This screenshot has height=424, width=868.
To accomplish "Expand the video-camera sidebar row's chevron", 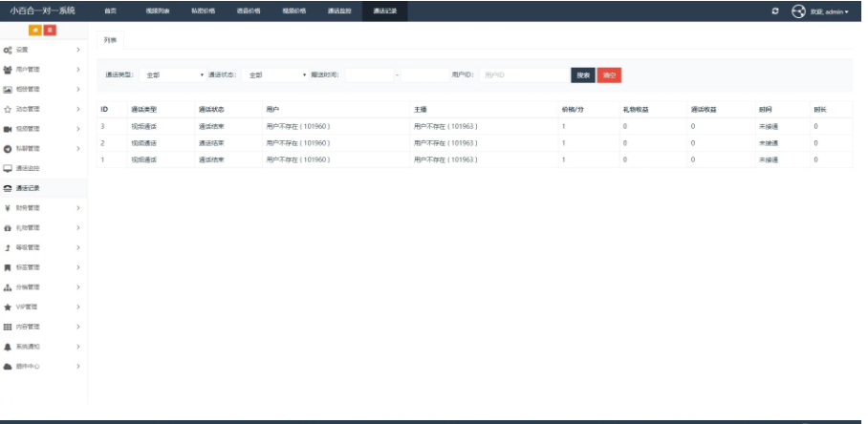I will point(78,129).
